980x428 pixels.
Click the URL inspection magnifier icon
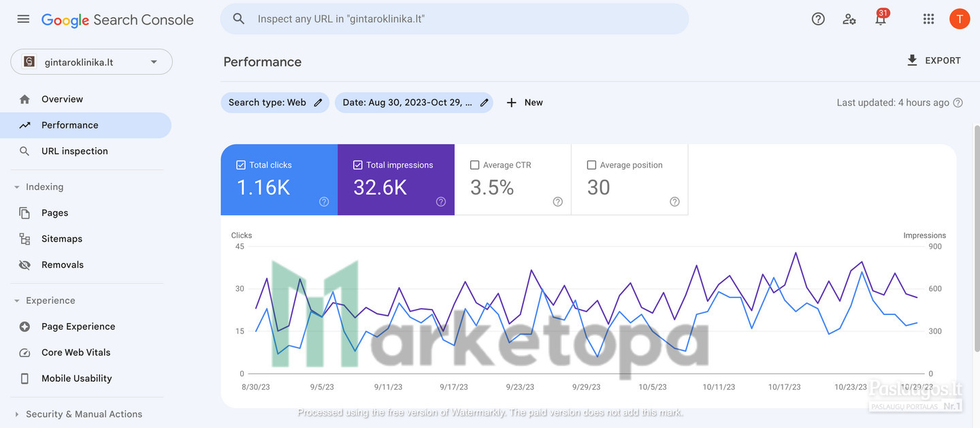25,151
